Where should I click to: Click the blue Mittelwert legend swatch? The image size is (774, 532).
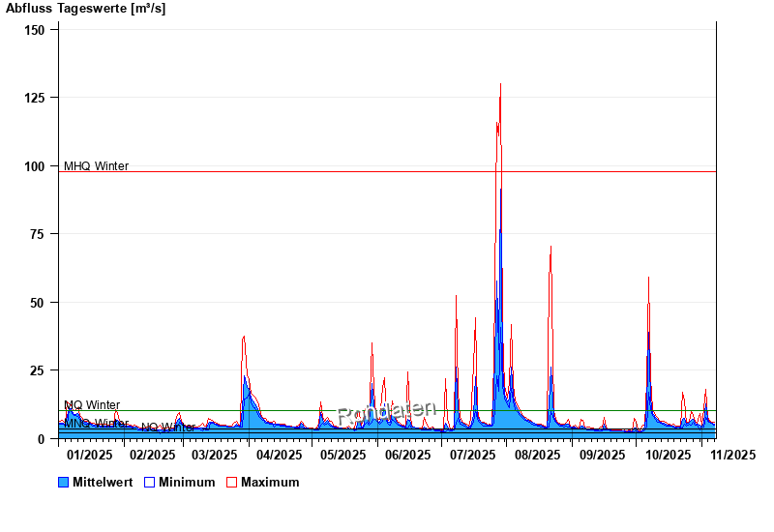coord(64,482)
